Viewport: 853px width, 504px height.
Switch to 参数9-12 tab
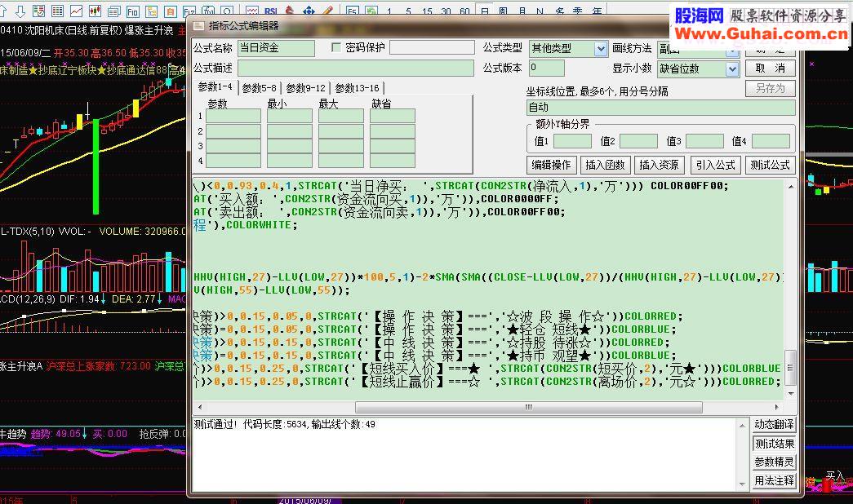point(306,88)
